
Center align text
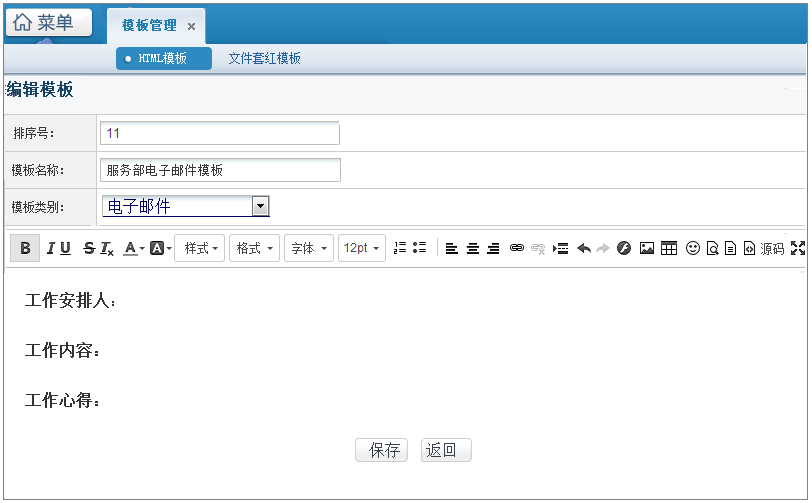point(473,249)
